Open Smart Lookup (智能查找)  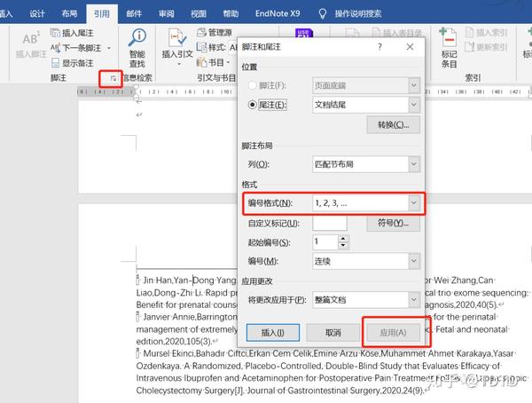click(x=137, y=48)
